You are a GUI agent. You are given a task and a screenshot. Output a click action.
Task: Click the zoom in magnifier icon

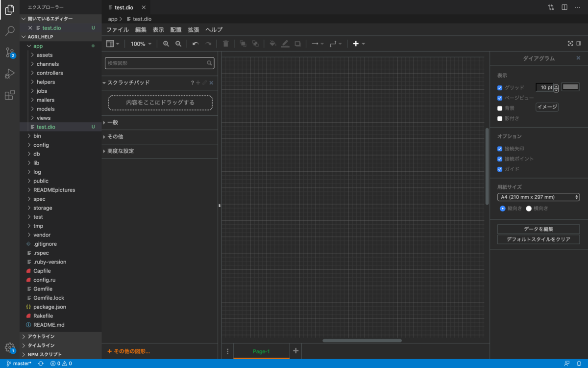click(166, 44)
